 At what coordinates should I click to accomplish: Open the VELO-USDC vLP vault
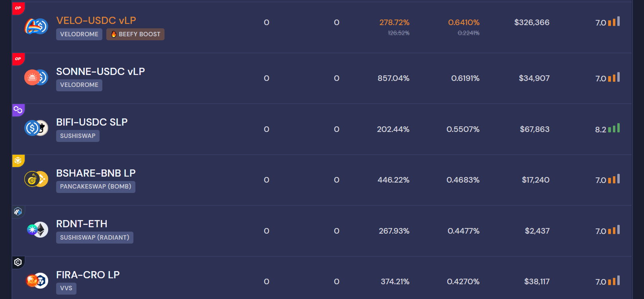coord(96,20)
